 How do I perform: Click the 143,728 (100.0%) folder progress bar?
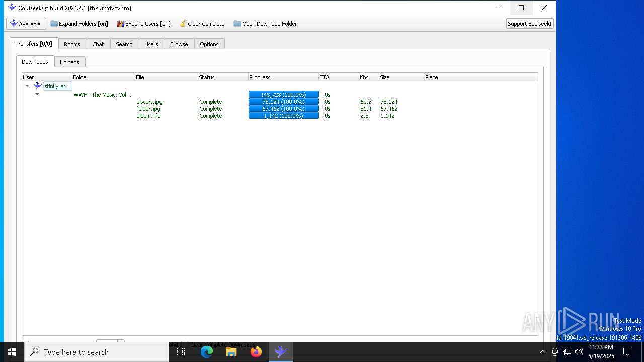click(284, 95)
